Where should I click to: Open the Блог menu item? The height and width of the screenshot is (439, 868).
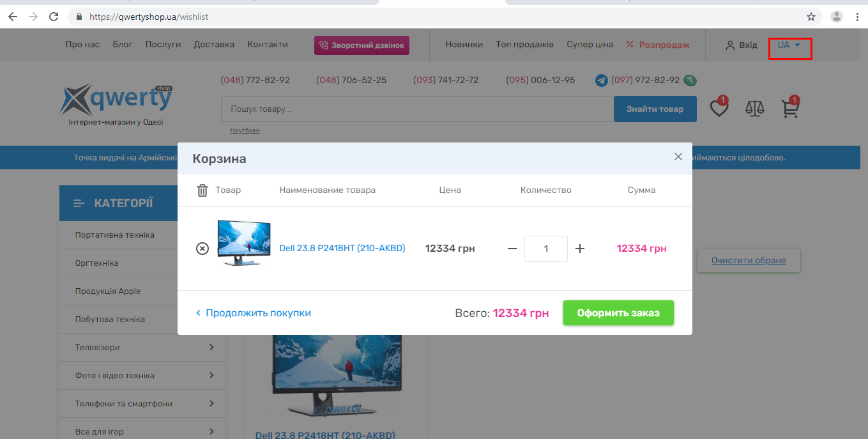123,45
